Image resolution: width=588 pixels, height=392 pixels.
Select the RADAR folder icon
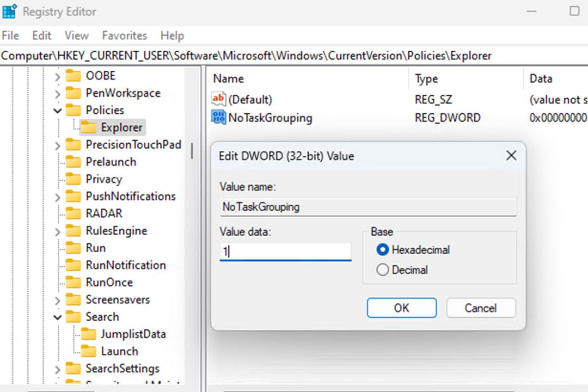coord(73,213)
